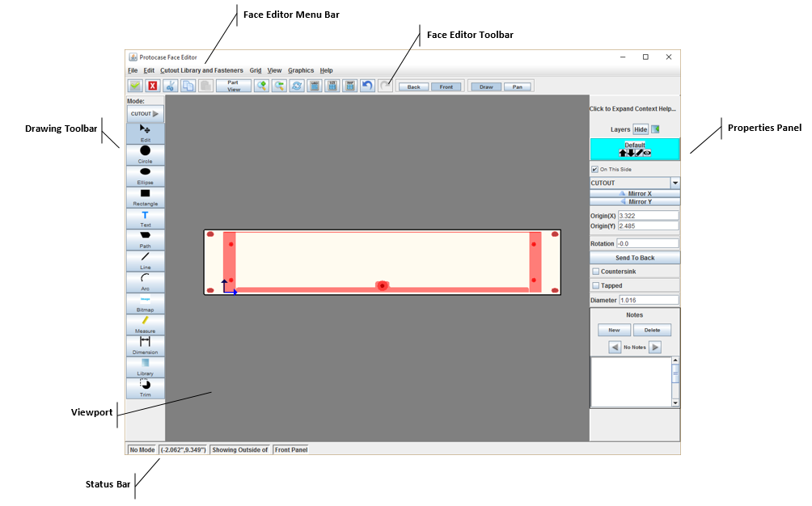812x506 pixels.
Task: Select the Trim tool
Action: click(x=145, y=387)
